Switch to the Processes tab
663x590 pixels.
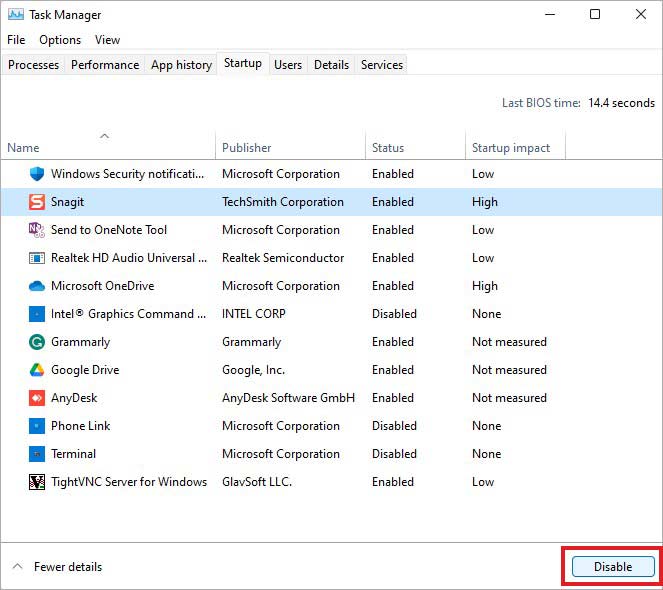click(x=33, y=65)
